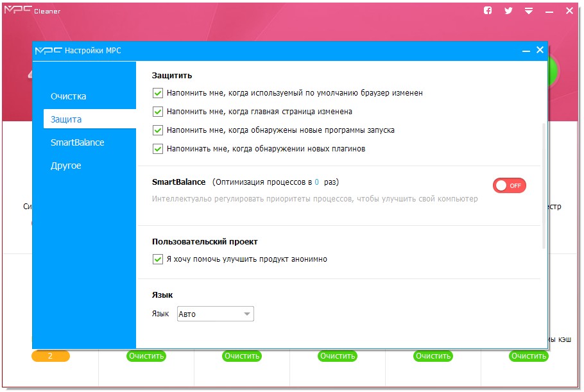Minimize the main MPC Cleaner window
The width and height of the screenshot is (584, 392).
tap(549, 12)
